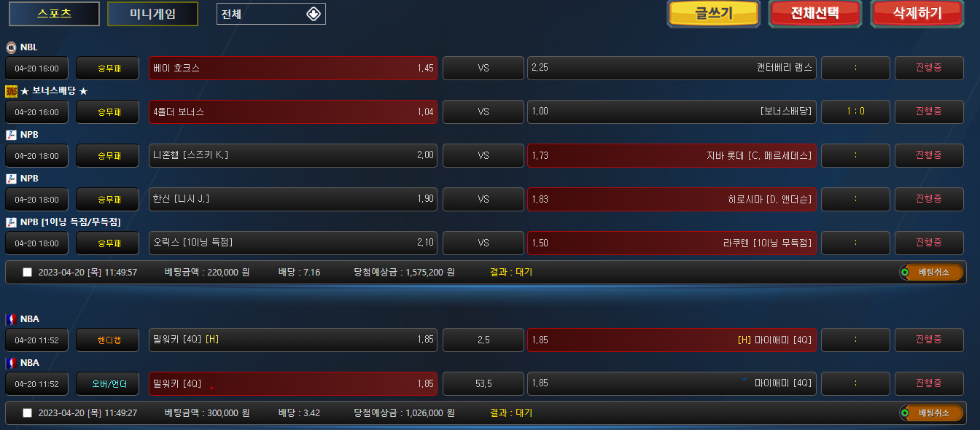Screen dimensions: 980x430
Task: Click the NPB 1st inning league icon
Action: 11,222
